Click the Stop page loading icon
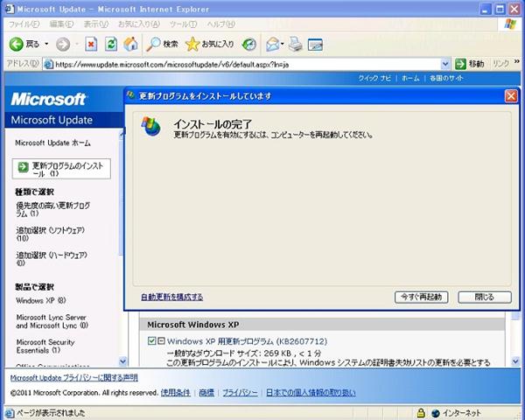Screen dimensions: 525x420 tap(91, 45)
